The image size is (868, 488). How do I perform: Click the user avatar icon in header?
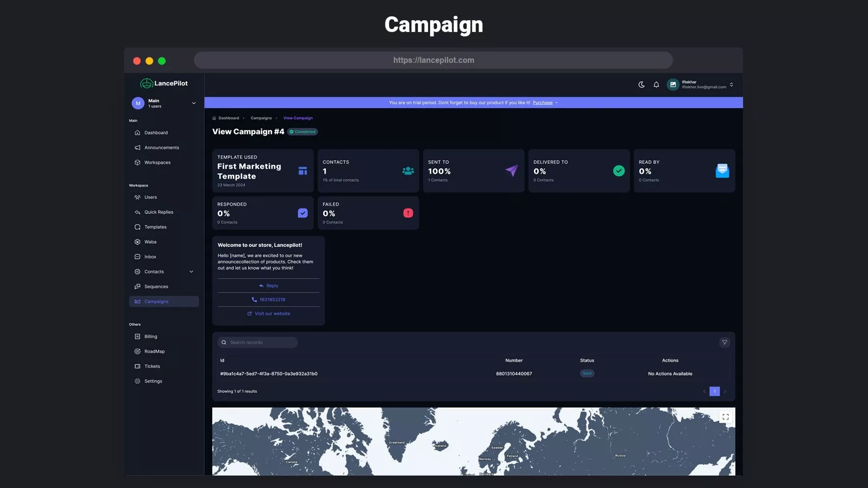click(x=673, y=85)
